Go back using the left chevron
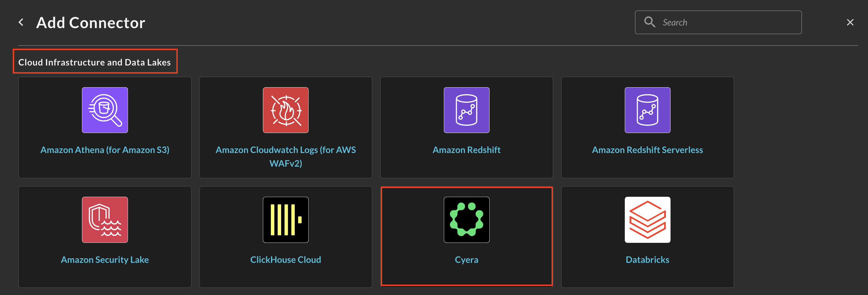 click(x=21, y=22)
